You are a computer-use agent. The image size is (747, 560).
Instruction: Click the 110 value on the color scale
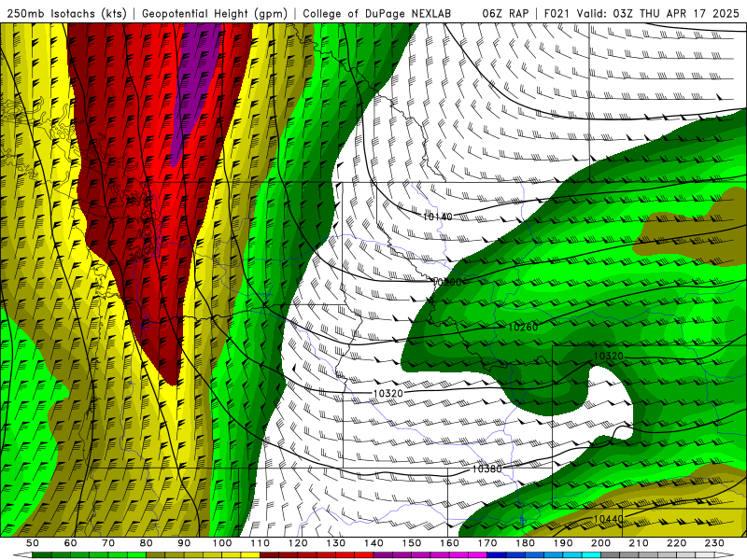coord(260,543)
